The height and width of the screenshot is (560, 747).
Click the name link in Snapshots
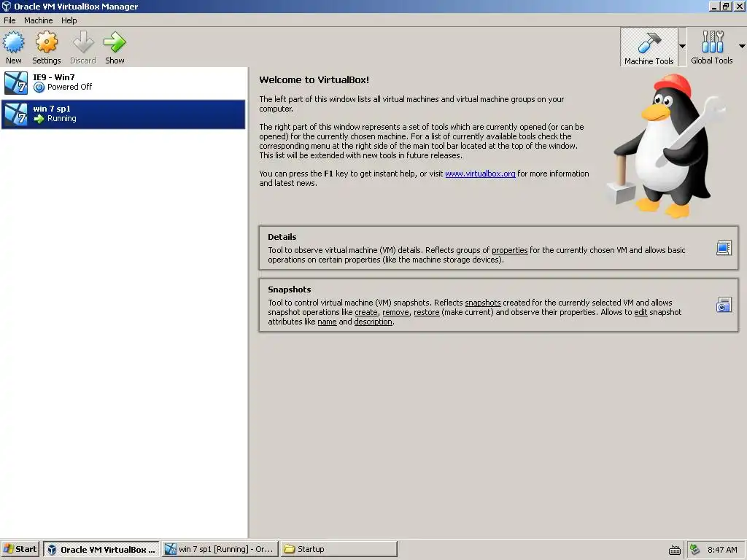(x=327, y=322)
